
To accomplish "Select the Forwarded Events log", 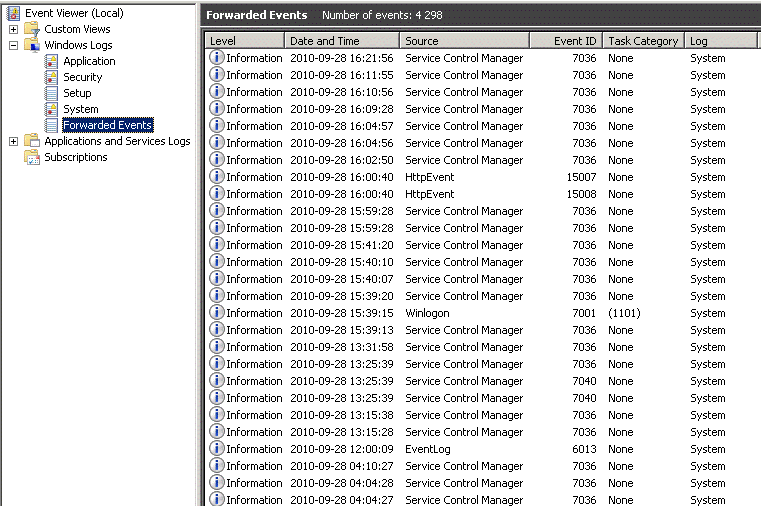I will tap(108, 125).
